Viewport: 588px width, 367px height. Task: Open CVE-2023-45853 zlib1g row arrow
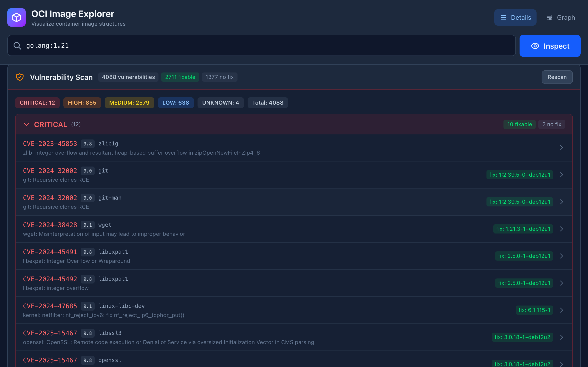[x=561, y=148]
